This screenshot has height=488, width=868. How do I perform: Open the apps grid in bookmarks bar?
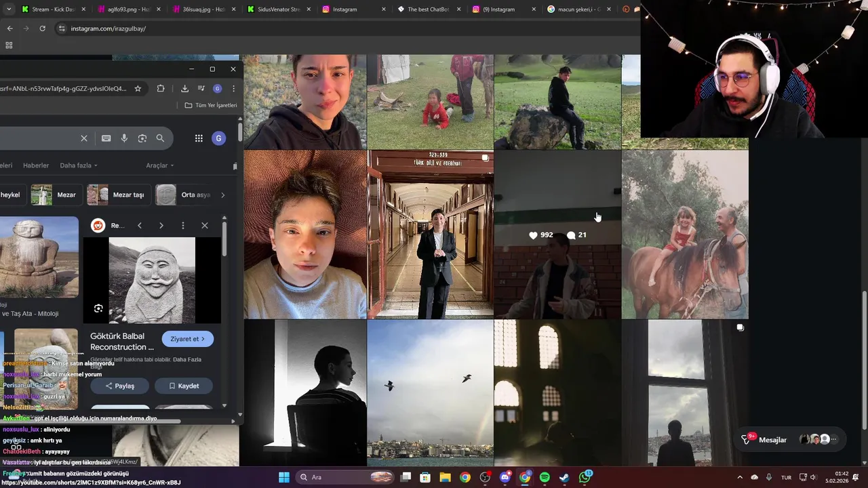(9, 45)
